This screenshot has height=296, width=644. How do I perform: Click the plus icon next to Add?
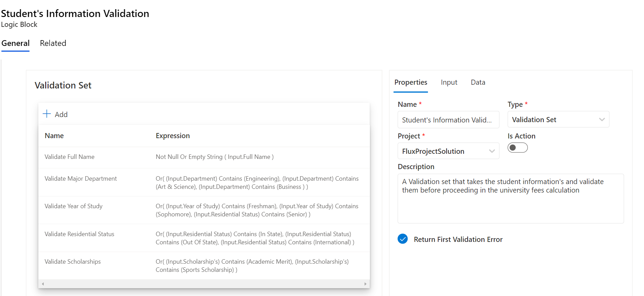click(47, 114)
